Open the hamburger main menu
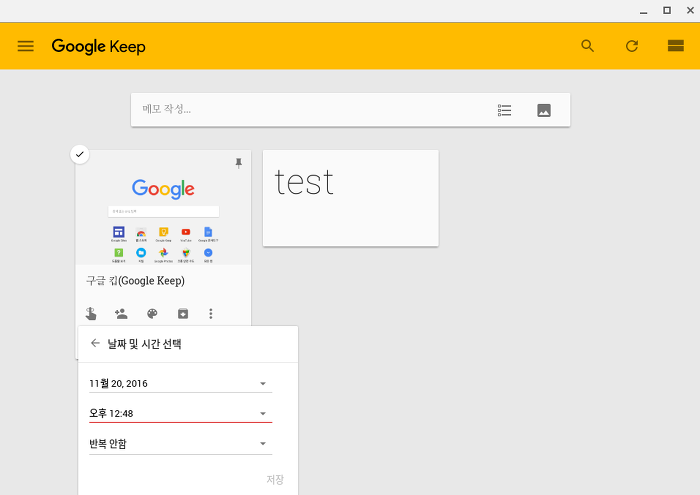700x495 pixels. point(25,46)
